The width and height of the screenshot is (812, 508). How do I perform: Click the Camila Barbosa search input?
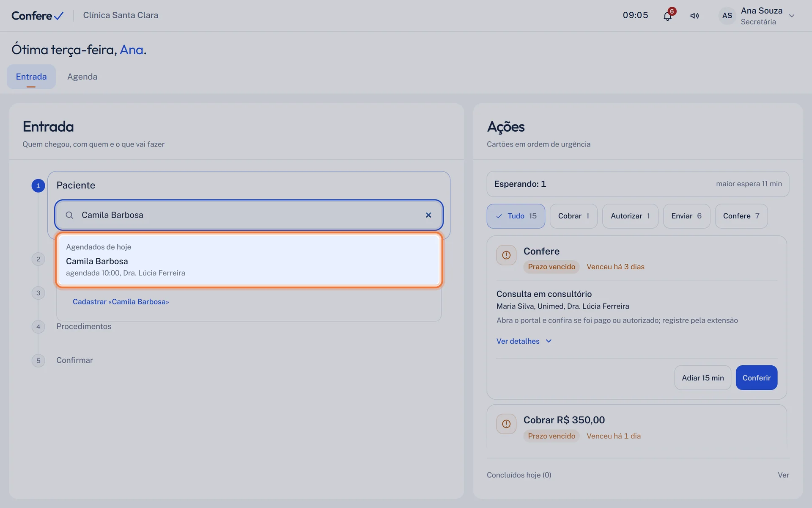[249, 215]
